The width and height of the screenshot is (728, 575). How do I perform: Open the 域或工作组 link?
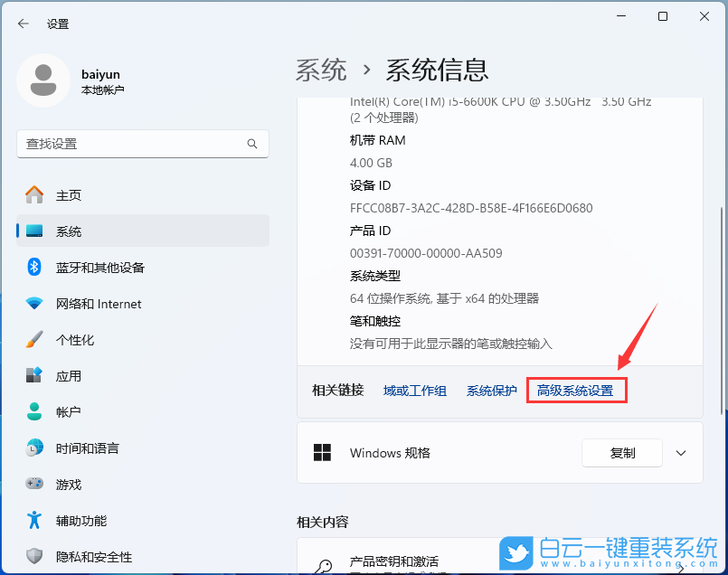[x=414, y=390]
